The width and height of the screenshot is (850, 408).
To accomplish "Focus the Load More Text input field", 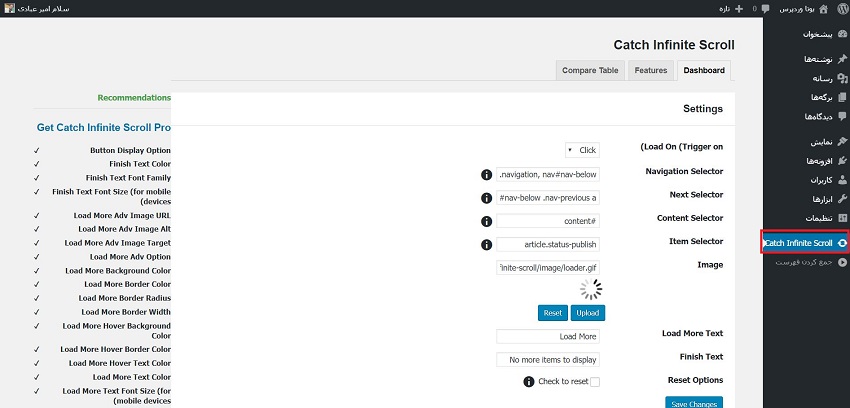I will [x=548, y=336].
